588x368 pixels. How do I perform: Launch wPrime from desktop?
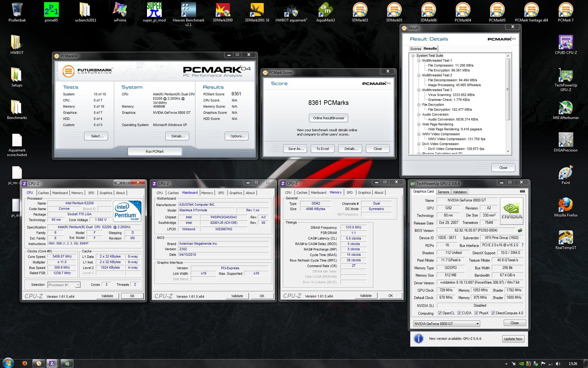pyautogui.click(x=120, y=12)
